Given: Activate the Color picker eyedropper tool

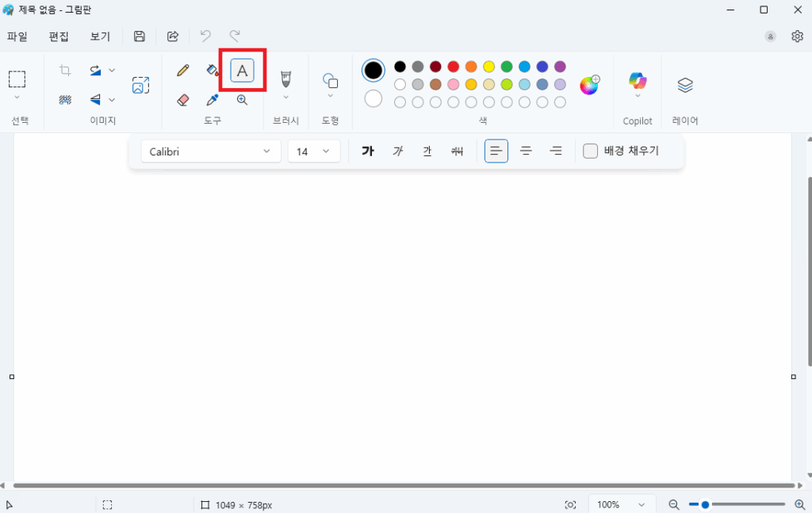Looking at the screenshot, I should 213,100.
